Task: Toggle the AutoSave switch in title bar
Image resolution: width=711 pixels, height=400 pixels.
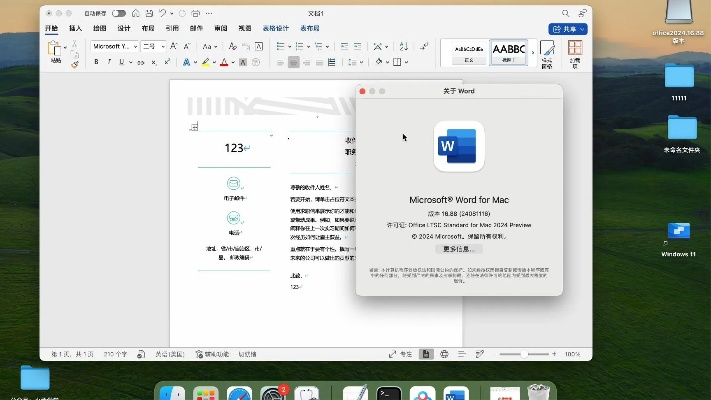Action: tap(119, 14)
